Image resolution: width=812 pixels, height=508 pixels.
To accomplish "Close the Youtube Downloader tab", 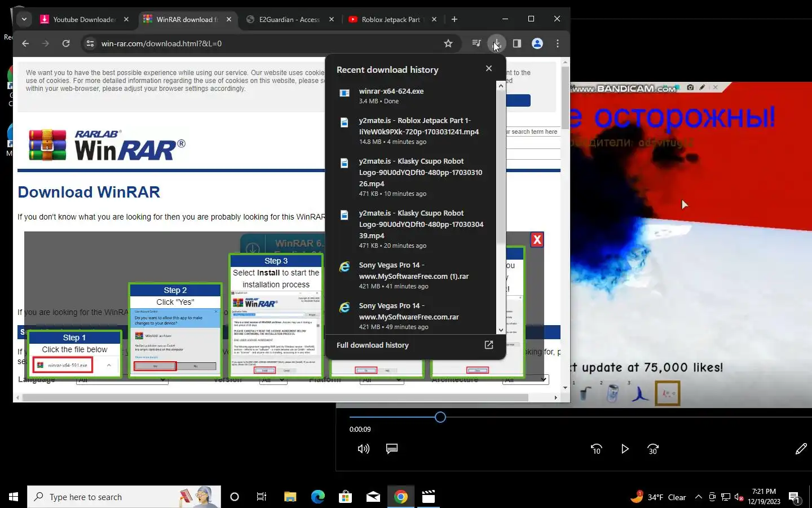I will click(126, 19).
